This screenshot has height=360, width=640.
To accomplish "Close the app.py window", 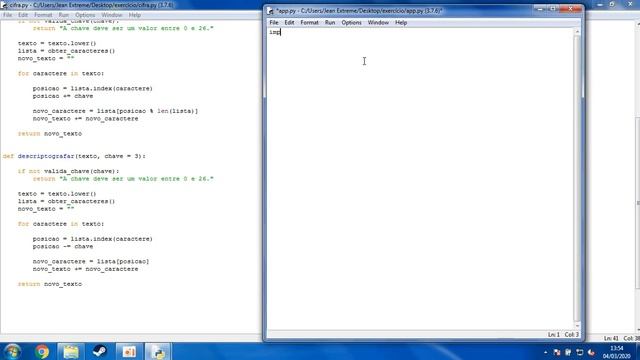I will coord(570,9).
